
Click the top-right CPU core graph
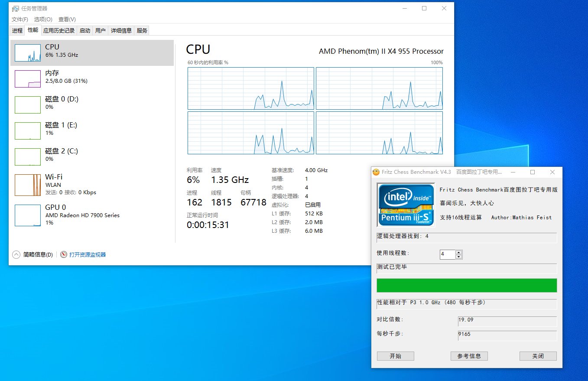[x=379, y=88]
